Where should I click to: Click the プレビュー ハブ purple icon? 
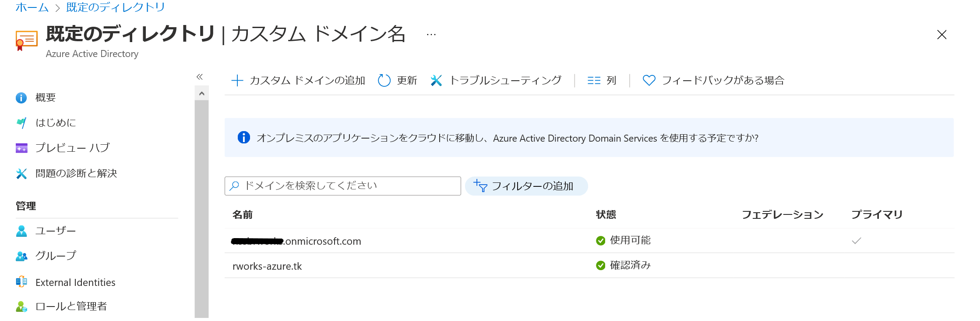pyautogui.click(x=21, y=148)
